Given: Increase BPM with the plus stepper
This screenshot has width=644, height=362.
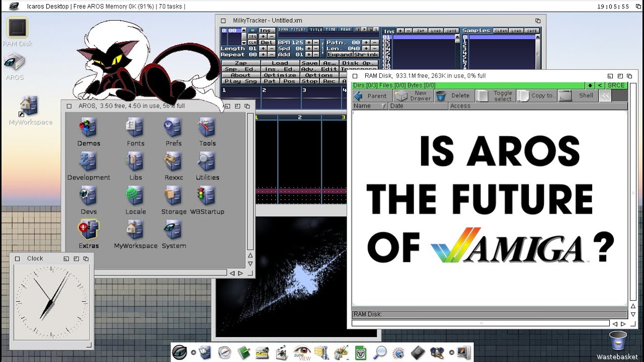Looking at the screenshot, I should [308, 42].
